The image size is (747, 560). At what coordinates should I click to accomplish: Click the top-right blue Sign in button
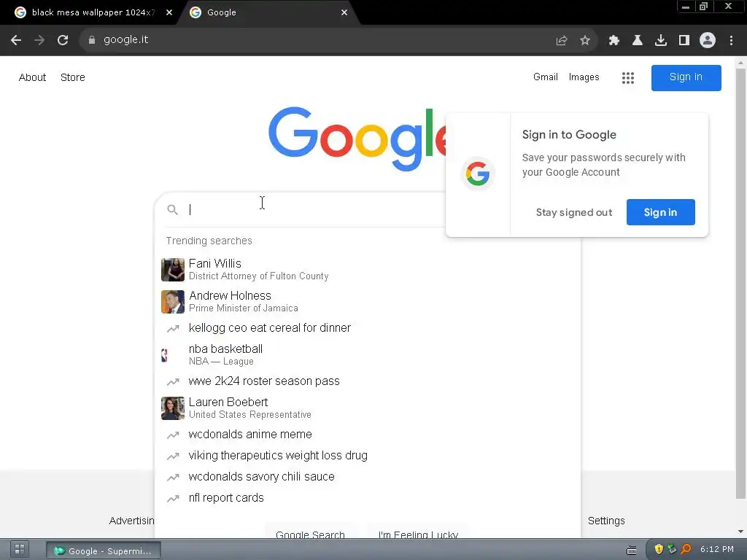686,77
